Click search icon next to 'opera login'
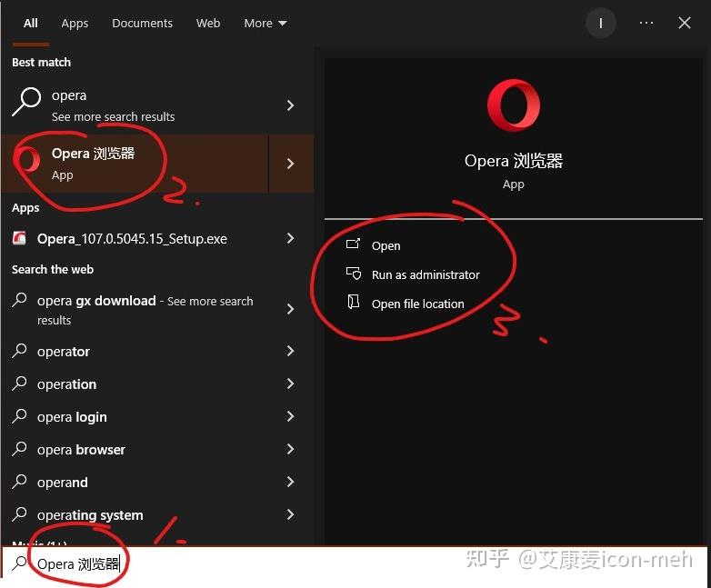The height and width of the screenshot is (588, 711). [x=19, y=415]
